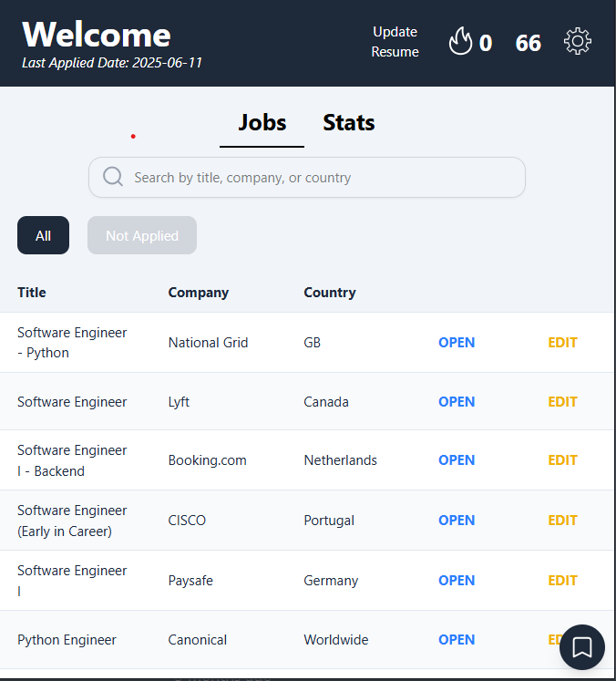Open the Lyft Software Engineer job
This screenshot has width=616, height=681.
(456, 402)
